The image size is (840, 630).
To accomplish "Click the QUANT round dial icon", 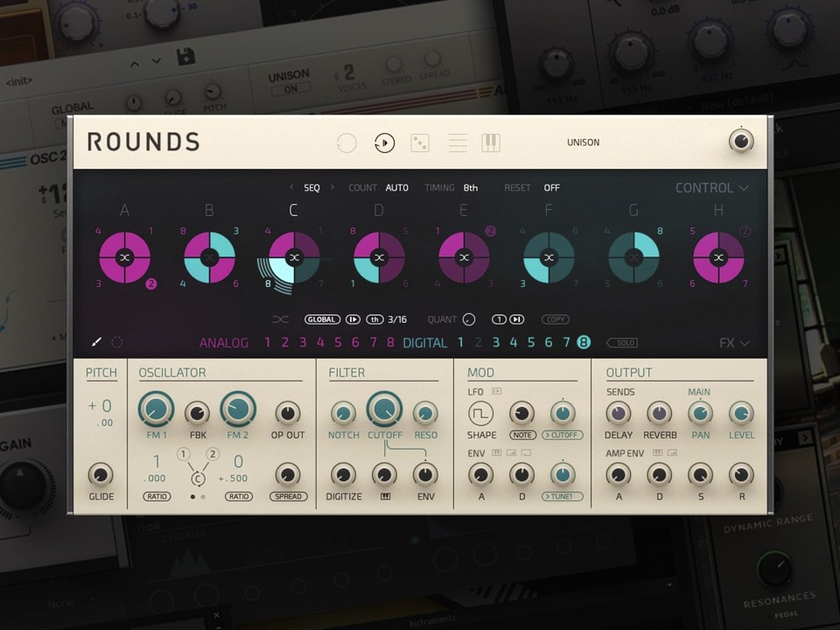I will click(x=469, y=319).
